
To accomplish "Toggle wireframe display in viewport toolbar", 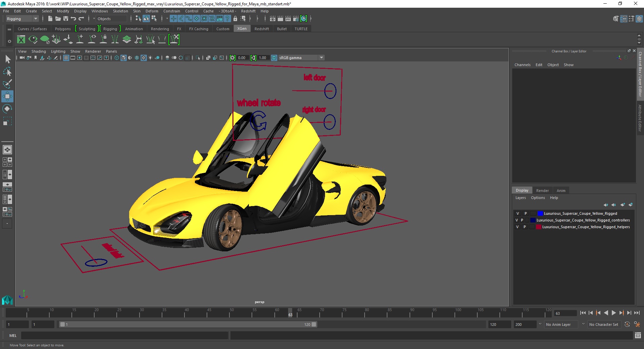I will point(117,58).
